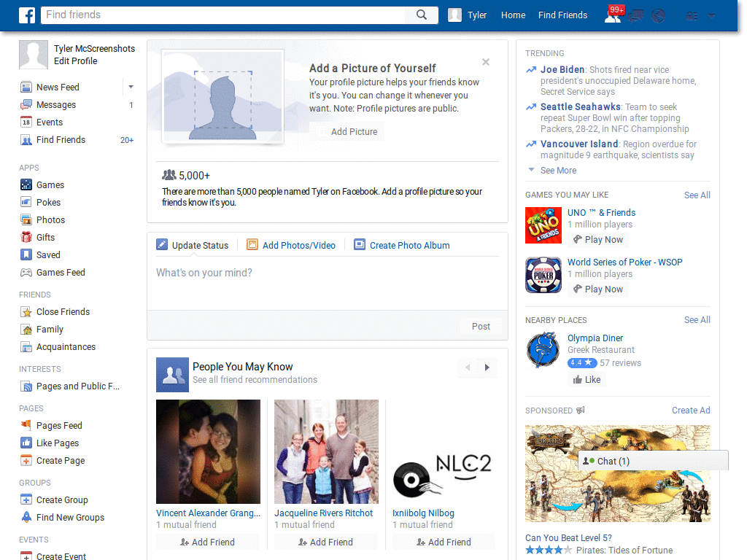
Task: Click the Acquaintances list icon
Action: (26, 347)
